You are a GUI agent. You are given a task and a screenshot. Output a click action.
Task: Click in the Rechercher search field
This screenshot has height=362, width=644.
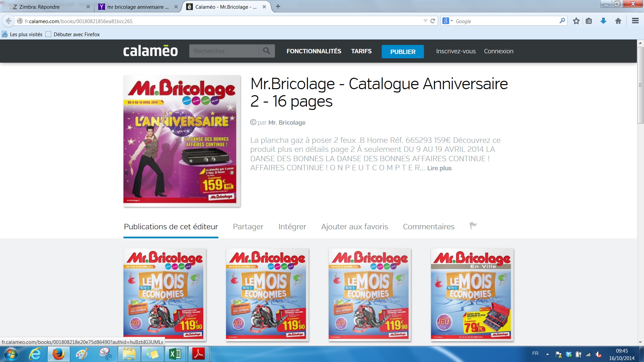224,51
